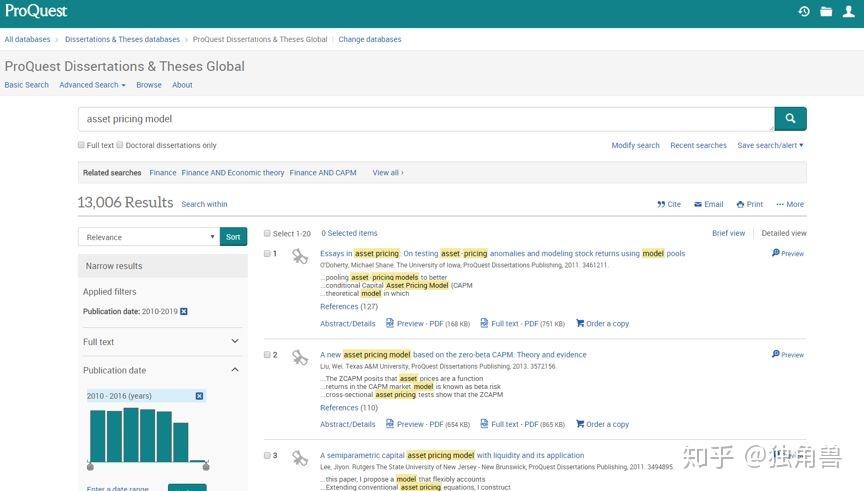864x491 pixels.
Task: Open References (127) for result 1
Action: pos(349,306)
